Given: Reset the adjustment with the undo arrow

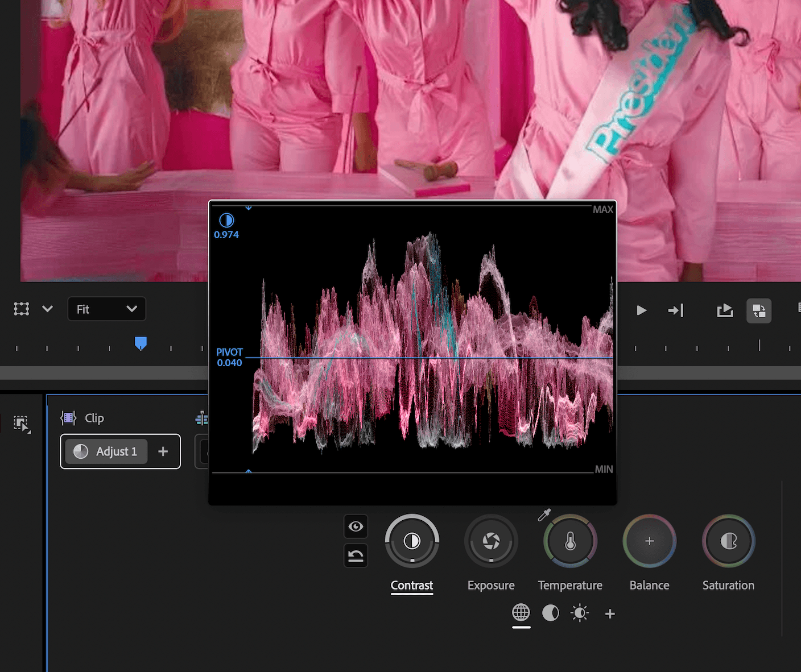Looking at the screenshot, I should pos(356,555).
